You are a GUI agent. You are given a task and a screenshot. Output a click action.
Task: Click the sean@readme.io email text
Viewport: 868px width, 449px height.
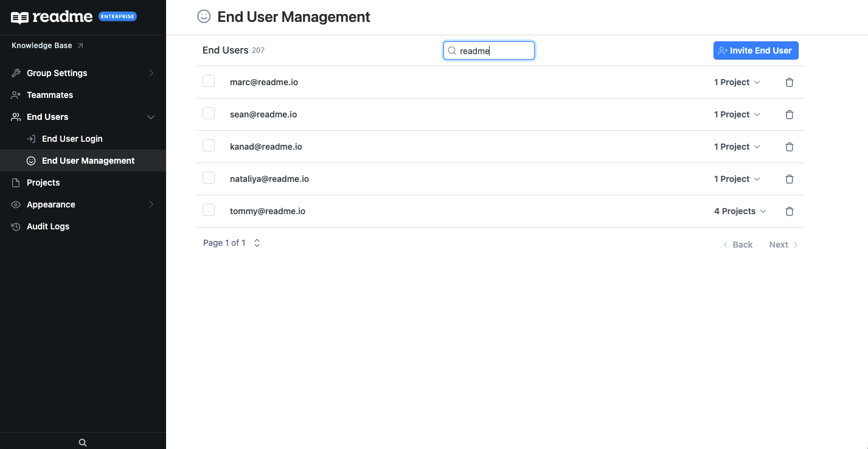(263, 114)
